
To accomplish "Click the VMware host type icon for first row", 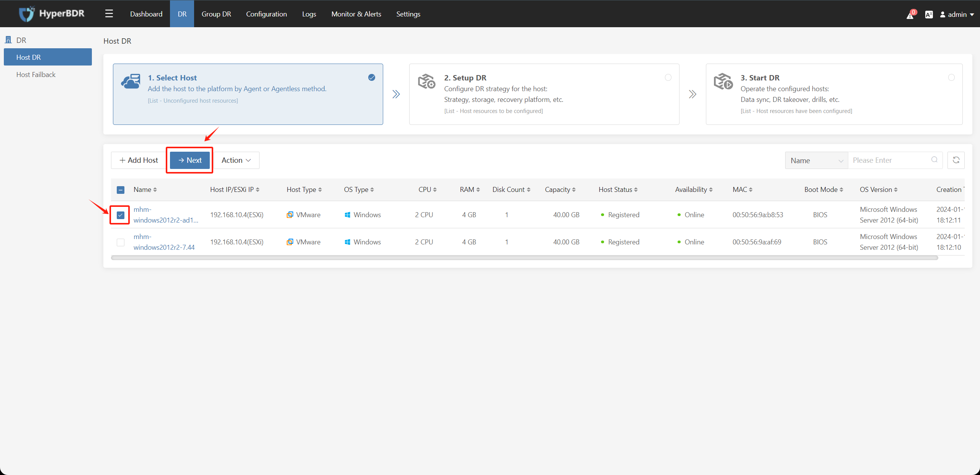I will pyautogui.click(x=290, y=215).
